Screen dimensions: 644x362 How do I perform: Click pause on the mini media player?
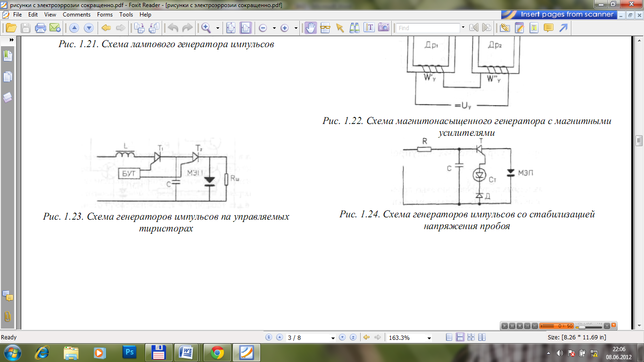pyautogui.click(x=512, y=326)
